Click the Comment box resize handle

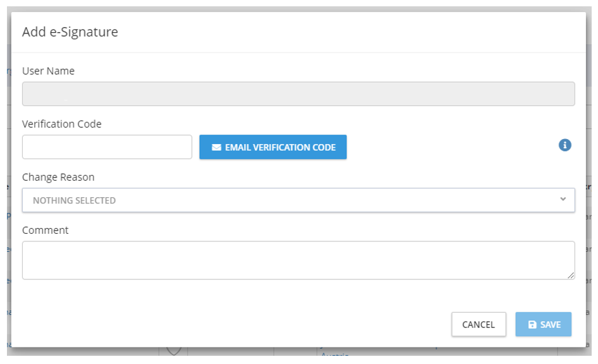click(571, 276)
